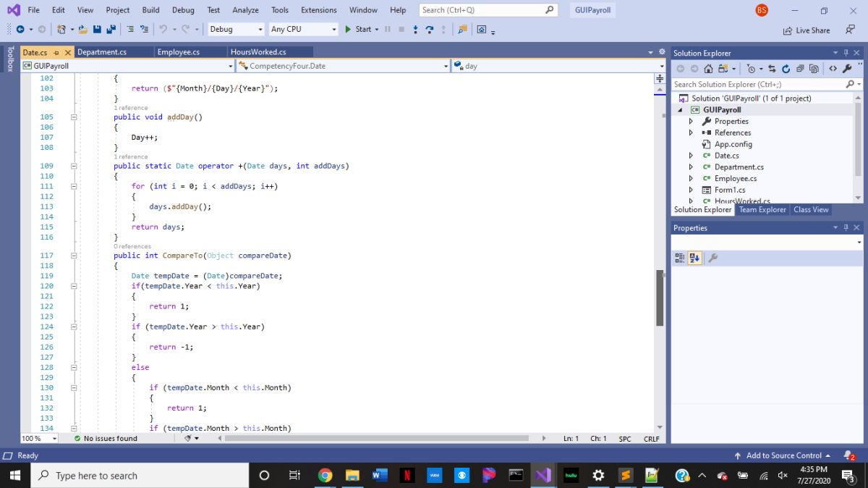The width and height of the screenshot is (868, 488).
Task: Click Add to Source Control
Action: (783, 455)
